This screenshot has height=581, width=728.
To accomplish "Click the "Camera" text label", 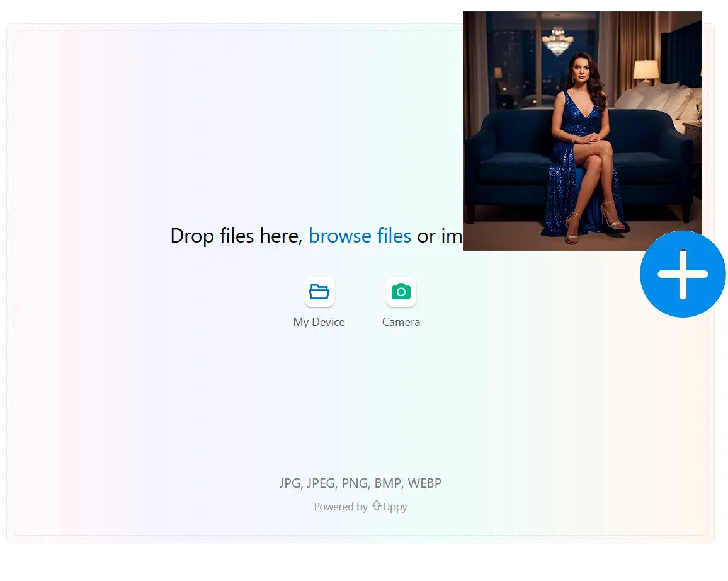I will [x=401, y=322].
